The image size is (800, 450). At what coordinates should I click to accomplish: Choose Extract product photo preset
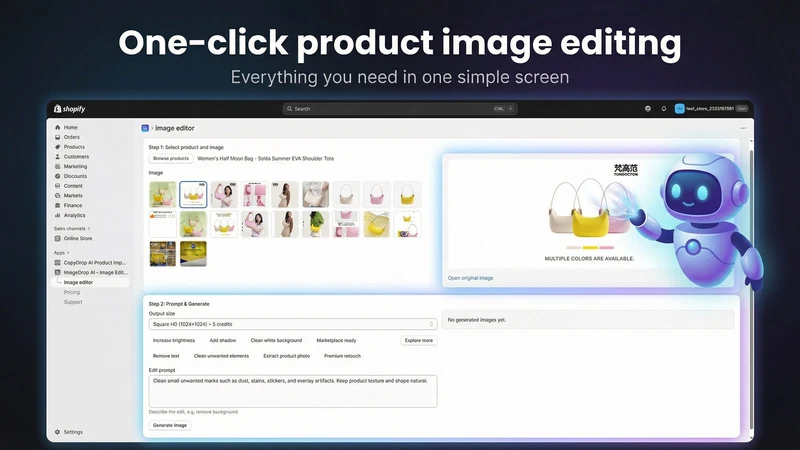tap(287, 356)
